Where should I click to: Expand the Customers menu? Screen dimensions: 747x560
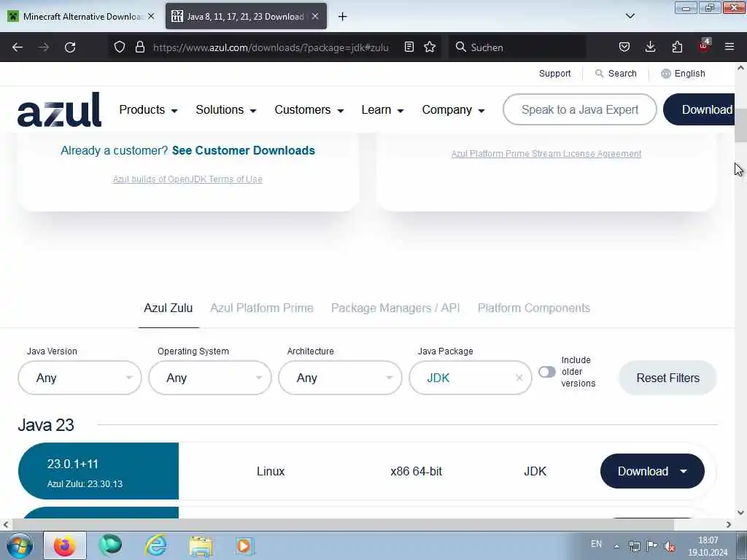click(309, 109)
